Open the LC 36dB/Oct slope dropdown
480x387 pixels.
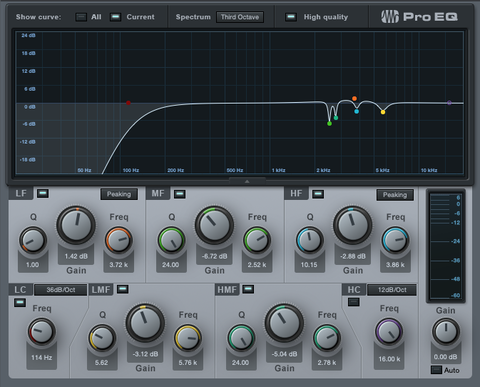(61, 290)
